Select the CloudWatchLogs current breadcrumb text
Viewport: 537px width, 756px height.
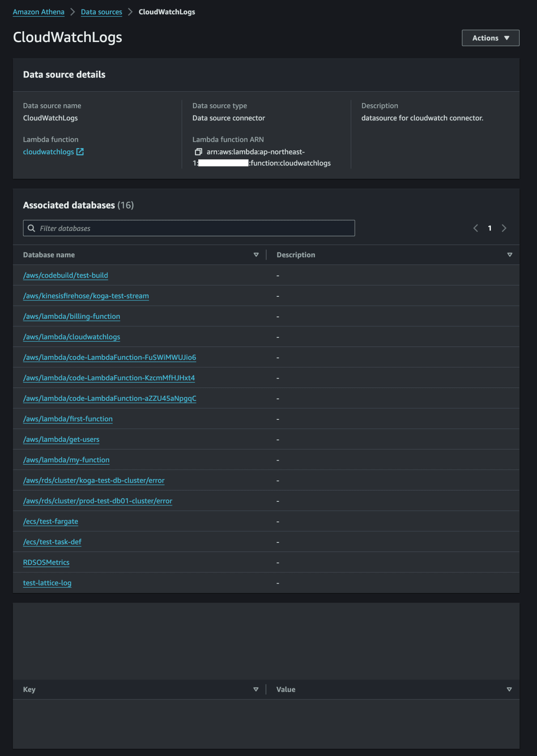(x=167, y=12)
